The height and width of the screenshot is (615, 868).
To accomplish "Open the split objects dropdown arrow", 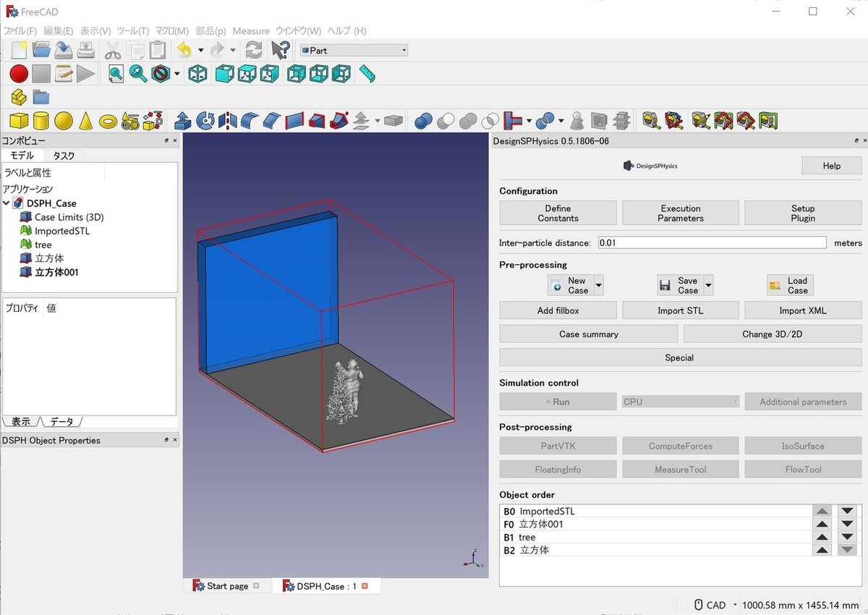I will [561, 121].
